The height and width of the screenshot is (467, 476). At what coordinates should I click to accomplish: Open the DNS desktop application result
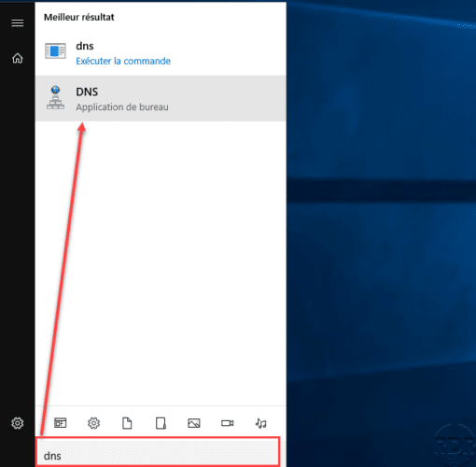click(161, 98)
